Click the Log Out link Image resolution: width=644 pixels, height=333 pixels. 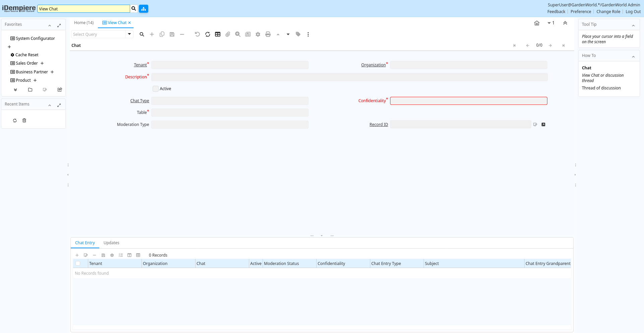click(633, 12)
